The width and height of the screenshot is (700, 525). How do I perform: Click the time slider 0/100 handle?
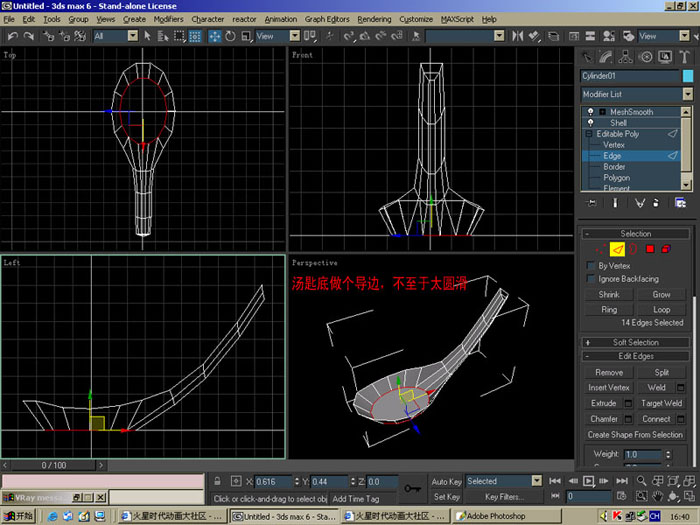pos(54,466)
